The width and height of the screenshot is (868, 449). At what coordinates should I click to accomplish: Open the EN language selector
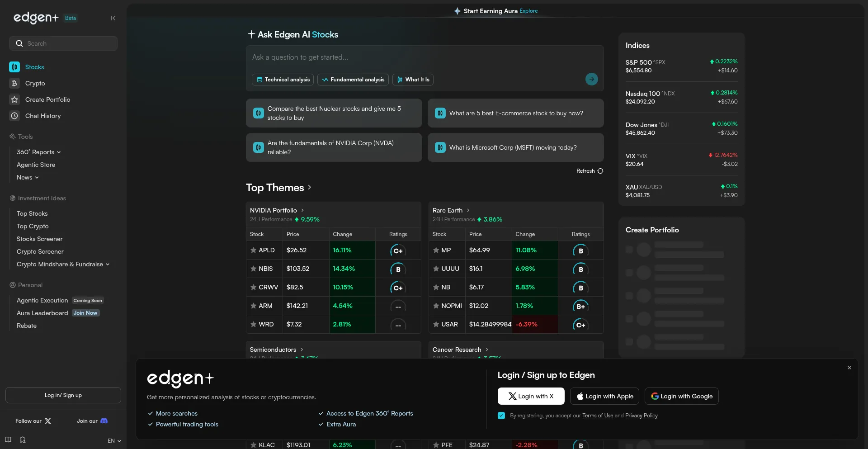pyautogui.click(x=114, y=441)
